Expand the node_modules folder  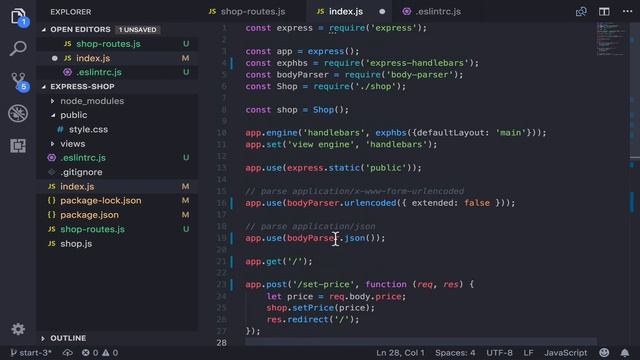(x=52, y=101)
